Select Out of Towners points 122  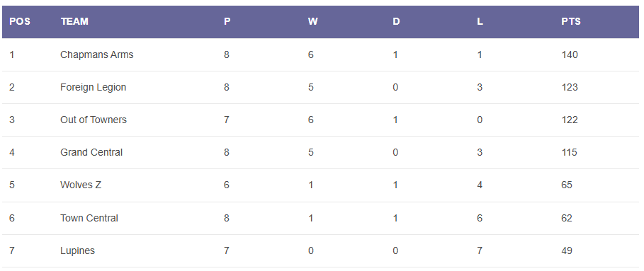(569, 120)
